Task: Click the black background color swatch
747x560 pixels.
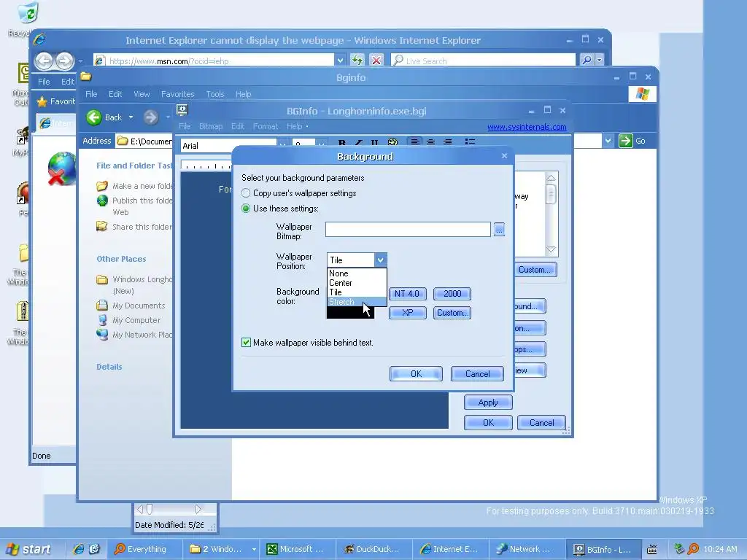Action: 350,313
